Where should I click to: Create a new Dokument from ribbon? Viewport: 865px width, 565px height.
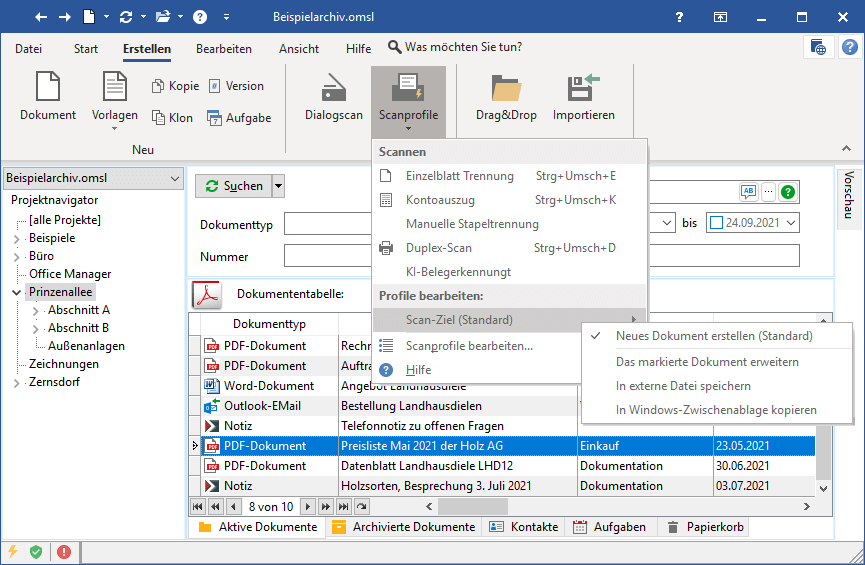(47, 89)
